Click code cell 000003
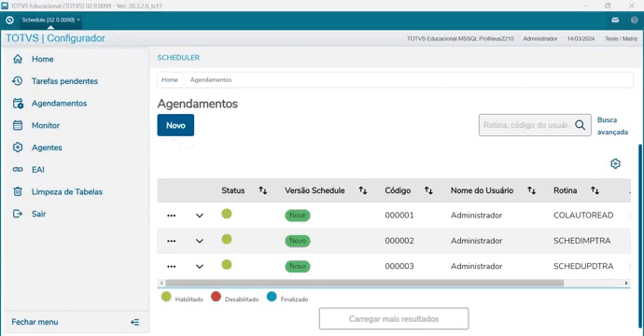 (x=399, y=266)
